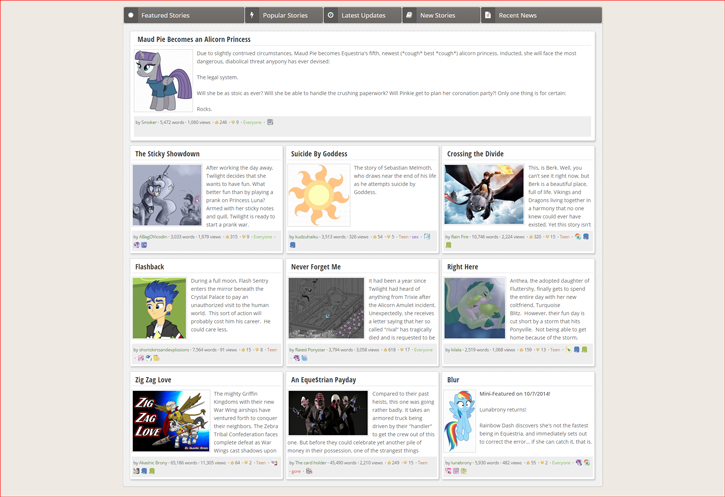Open the Crossing the Divide story title
The width and height of the screenshot is (725, 497).
click(x=475, y=153)
